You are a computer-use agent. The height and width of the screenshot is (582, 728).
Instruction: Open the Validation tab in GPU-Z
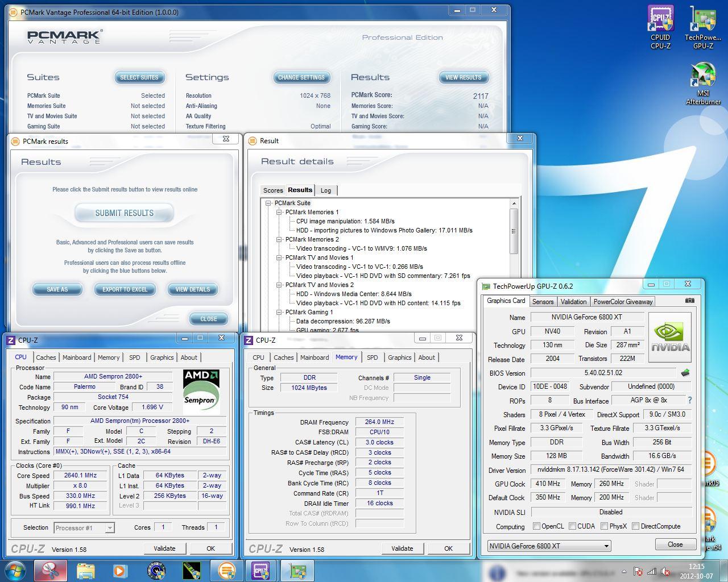[573, 302]
